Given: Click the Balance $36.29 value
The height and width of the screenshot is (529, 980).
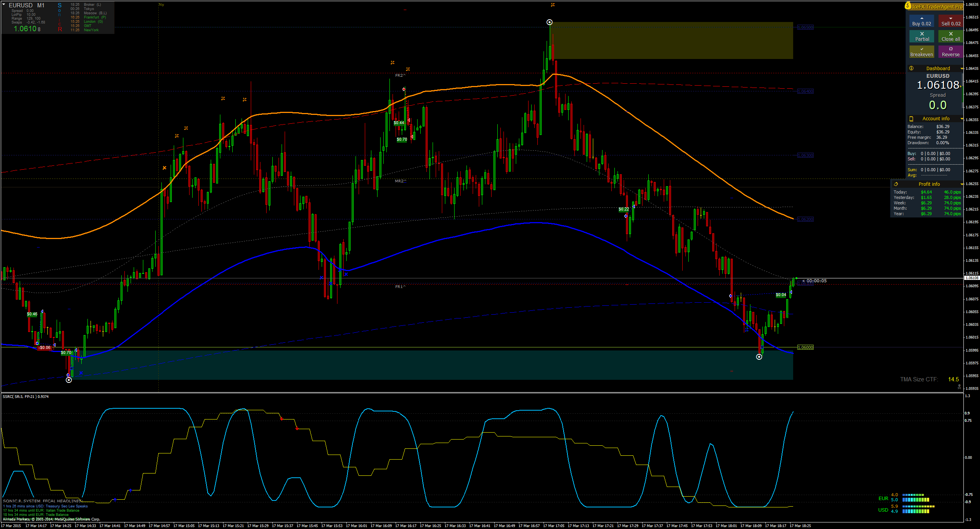Looking at the screenshot, I should coord(943,126).
